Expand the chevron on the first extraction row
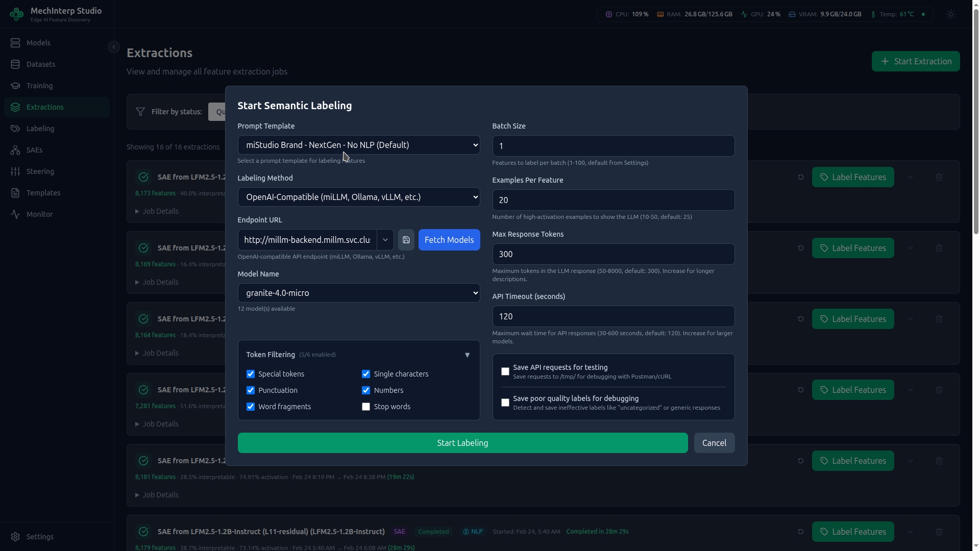Screen dimensions: 980x551 point(911,177)
